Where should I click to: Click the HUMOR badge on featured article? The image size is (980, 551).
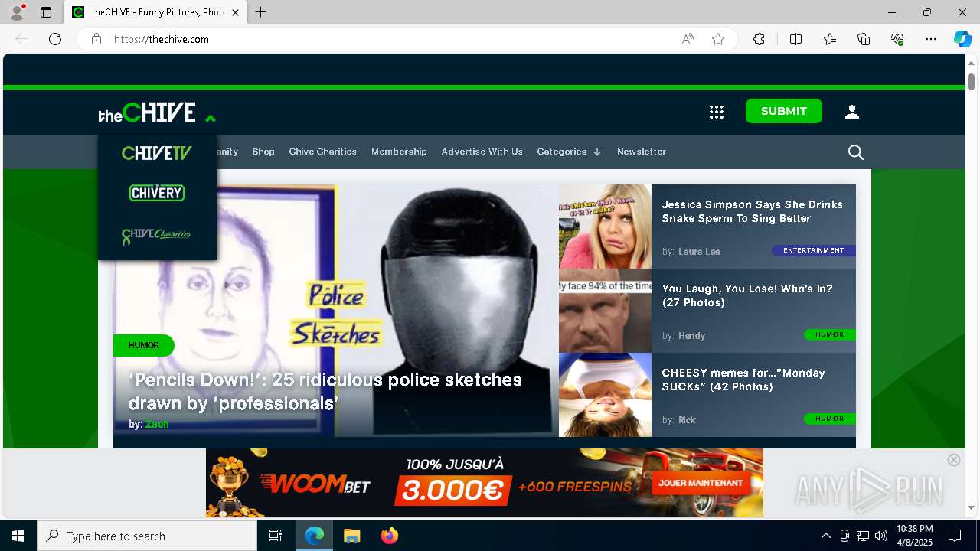(x=144, y=345)
